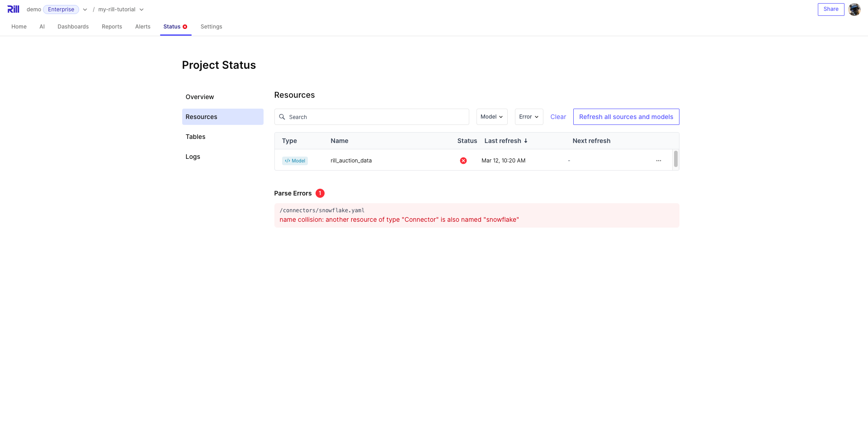Switch to the Dashboards tab
Image resolution: width=868 pixels, height=434 pixels.
tap(73, 27)
